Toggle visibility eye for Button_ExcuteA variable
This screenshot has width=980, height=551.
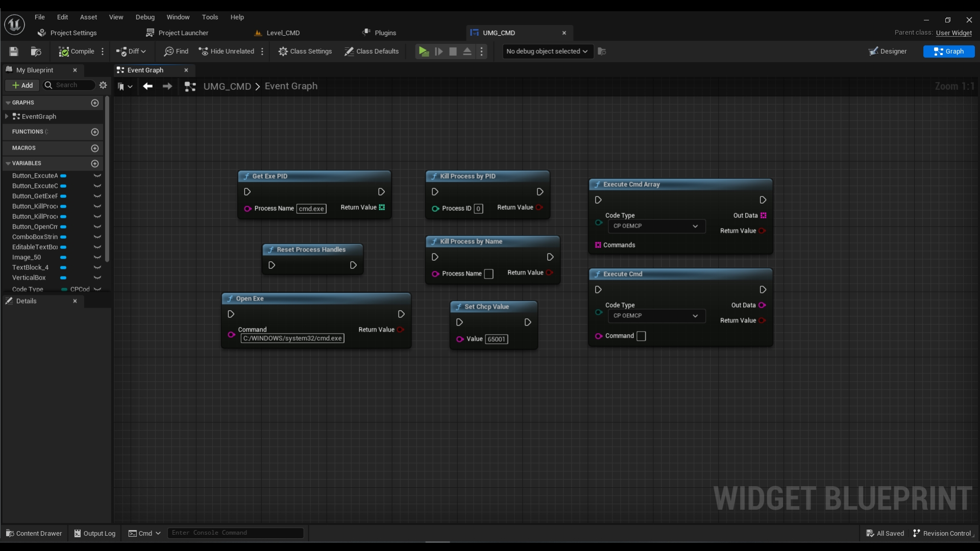pyautogui.click(x=97, y=176)
